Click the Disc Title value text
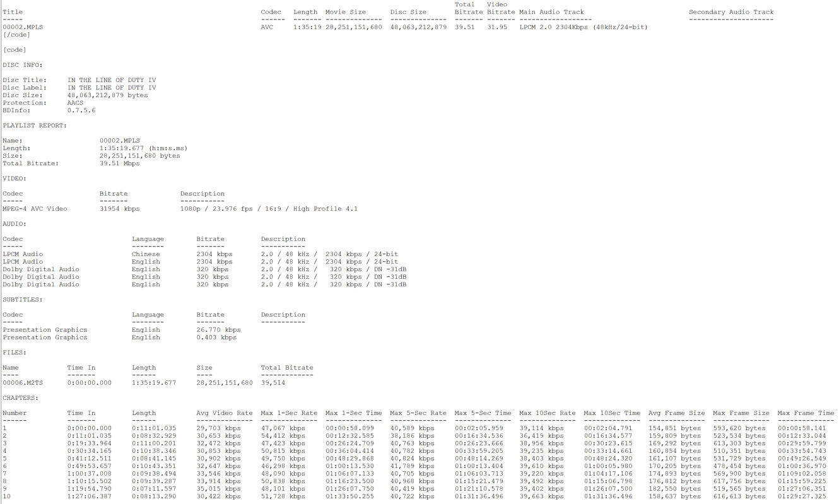Viewport: 839px width, 504px height. point(112,80)
